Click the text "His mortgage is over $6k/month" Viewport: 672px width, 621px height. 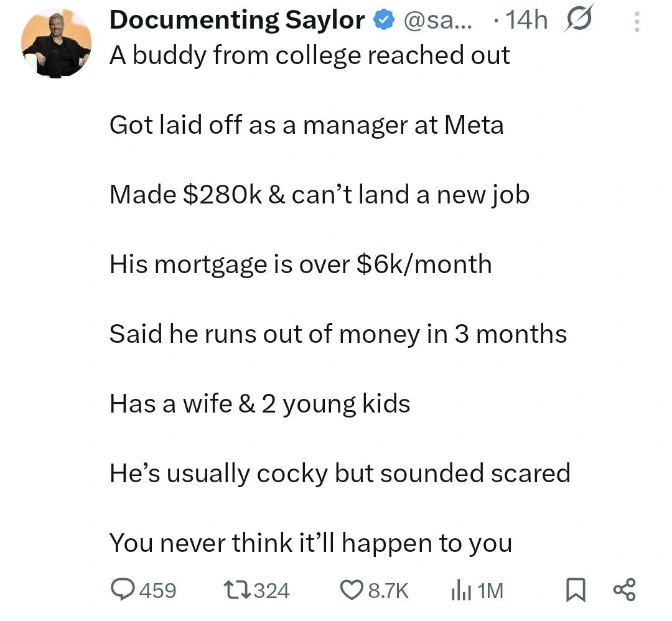(301, 264)
